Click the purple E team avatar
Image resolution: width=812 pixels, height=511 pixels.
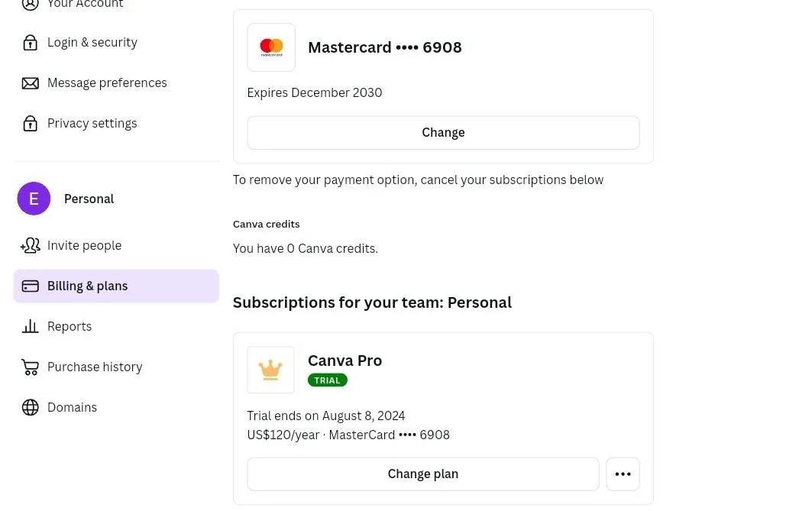pos(34,199)
